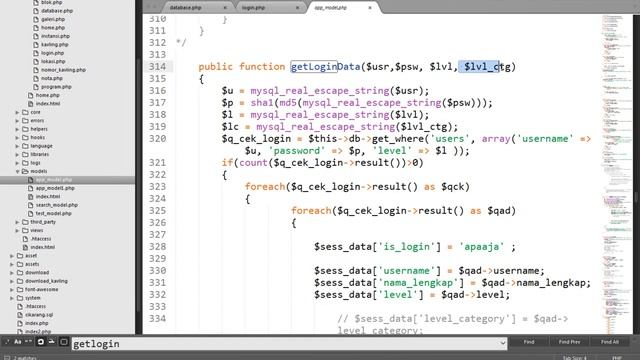640x360 pixels.
Task: Expand the core folder arrow
Action: (x=17, y=112)
